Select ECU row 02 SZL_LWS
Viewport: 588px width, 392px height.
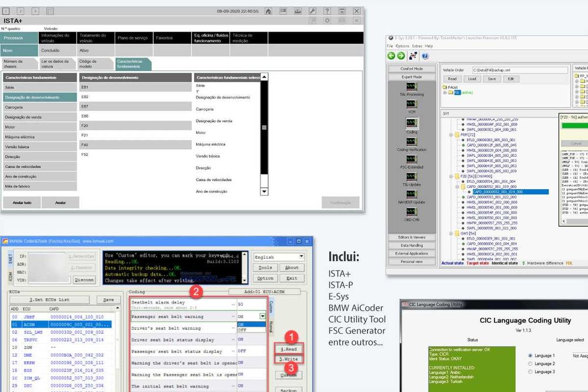(x=61, y=332)
